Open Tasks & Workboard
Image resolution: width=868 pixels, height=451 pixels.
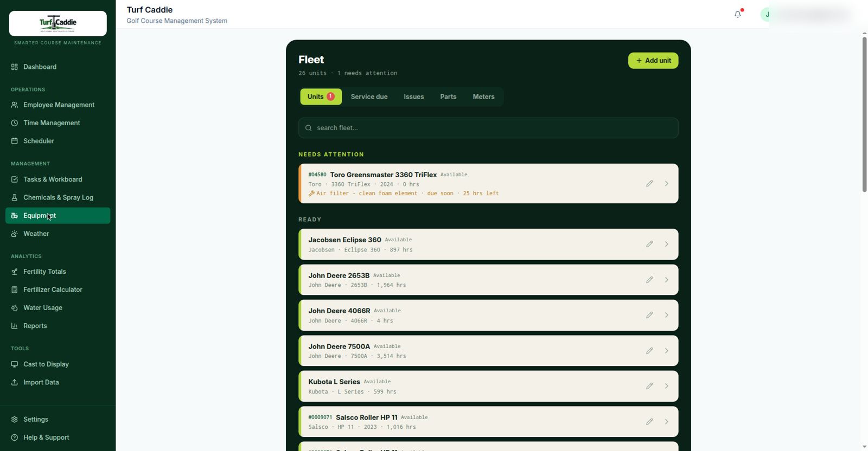click(58, 179)
